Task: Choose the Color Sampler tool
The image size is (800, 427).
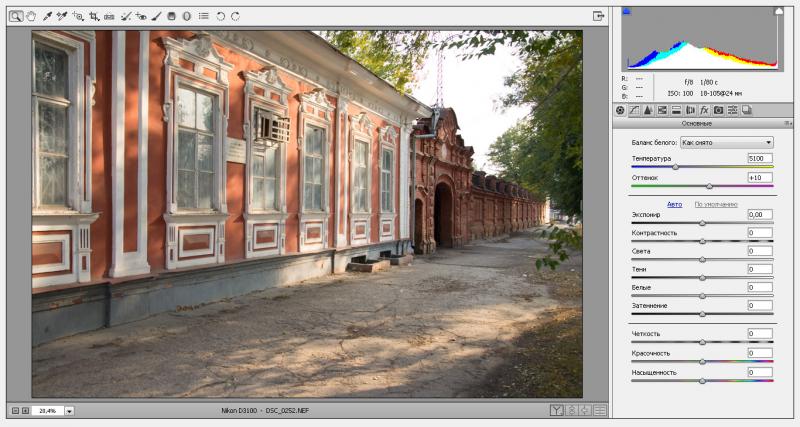Action: (x=62, y=16)
